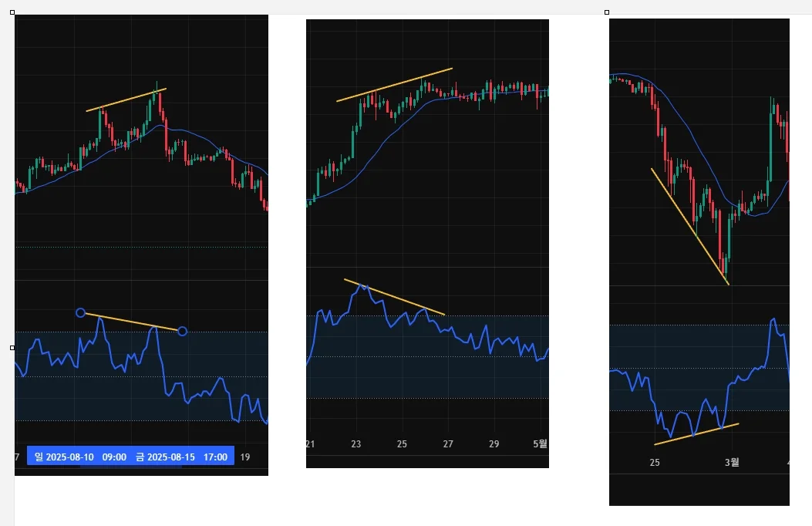This screenshot has height=526, width=812.
Task: Click the right circular handle of the trendline
Action: (182, 332)
